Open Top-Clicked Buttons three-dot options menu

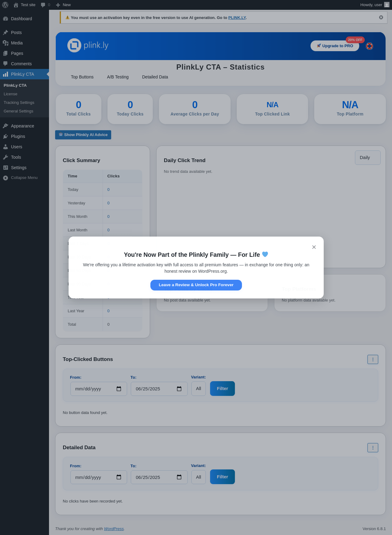coord(373,359)
